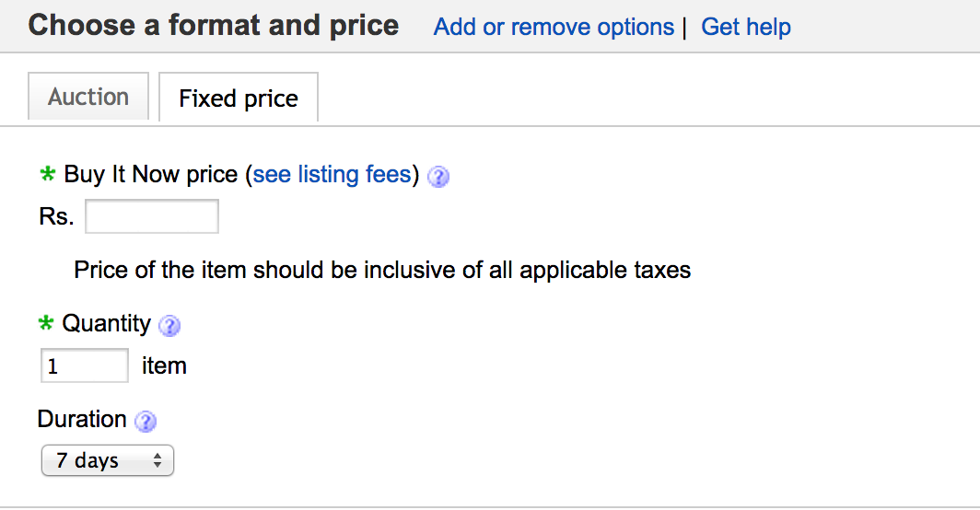This screenshot has height=510, width=980.
Task: Click the applicable taxes price note
Action: click(x=382, y=270)
